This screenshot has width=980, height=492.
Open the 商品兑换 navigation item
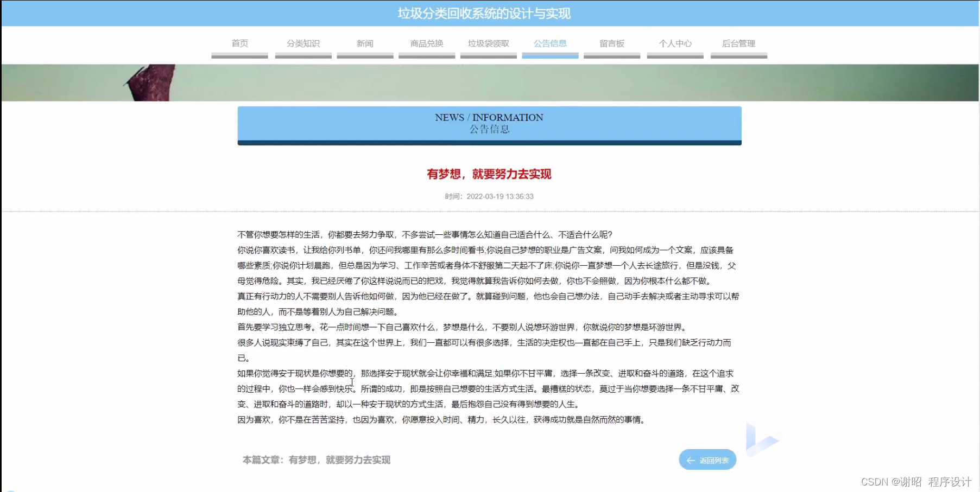tap(427, 44)
